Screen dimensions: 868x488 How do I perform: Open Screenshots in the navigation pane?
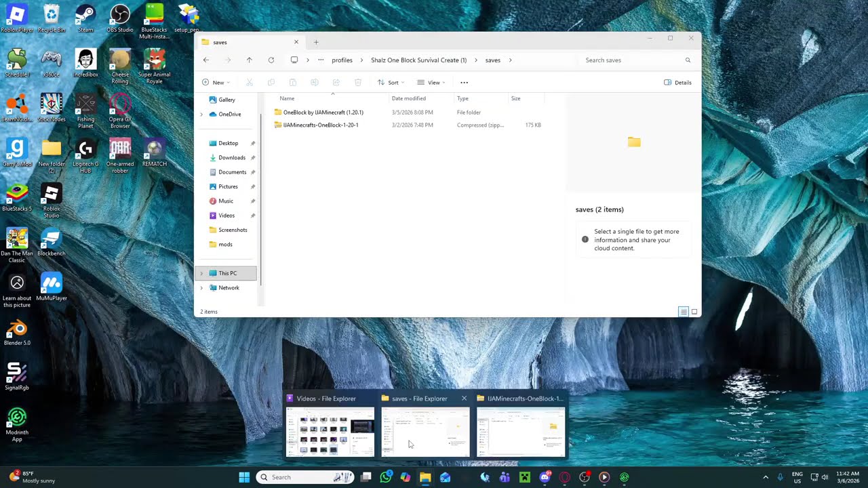click(233, 230)
